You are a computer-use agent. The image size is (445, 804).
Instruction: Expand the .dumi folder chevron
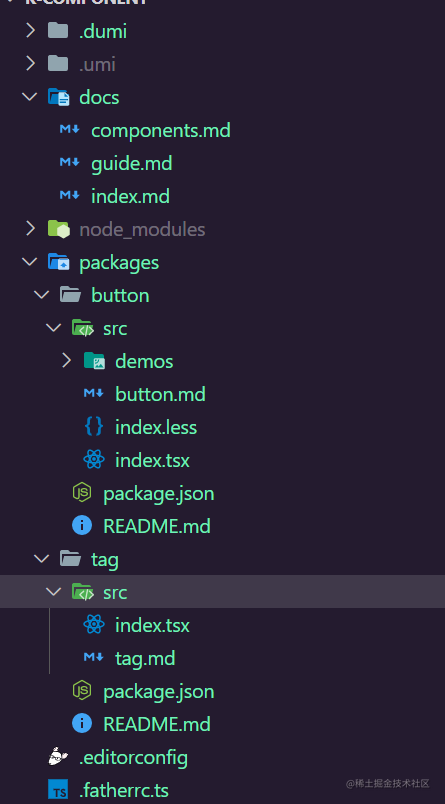[31, 31]
